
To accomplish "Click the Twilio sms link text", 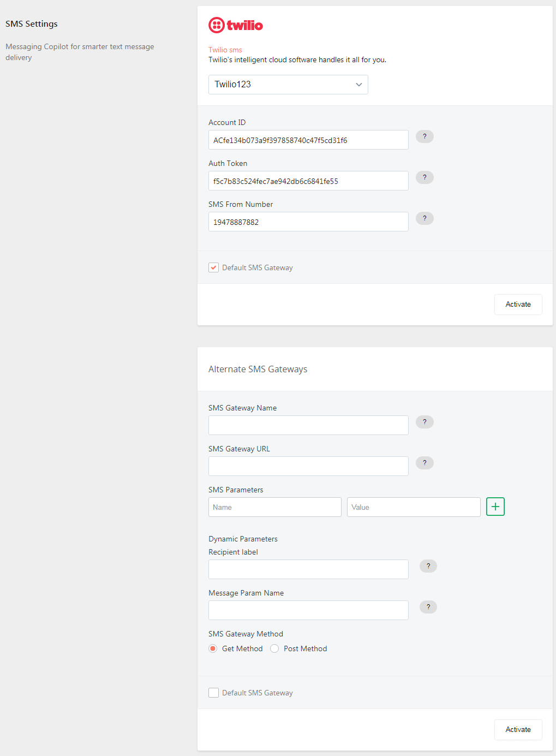I will click(x=225, y=50).
